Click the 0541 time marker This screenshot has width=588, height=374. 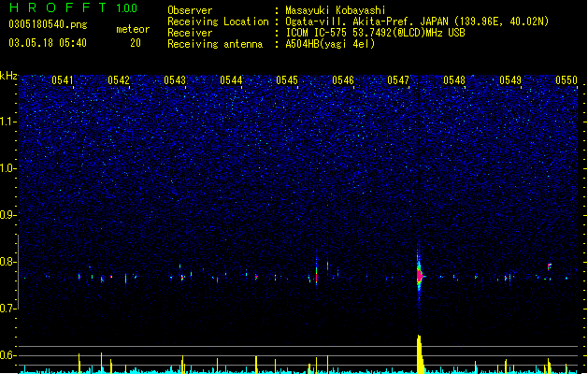(x=63, y=80)
